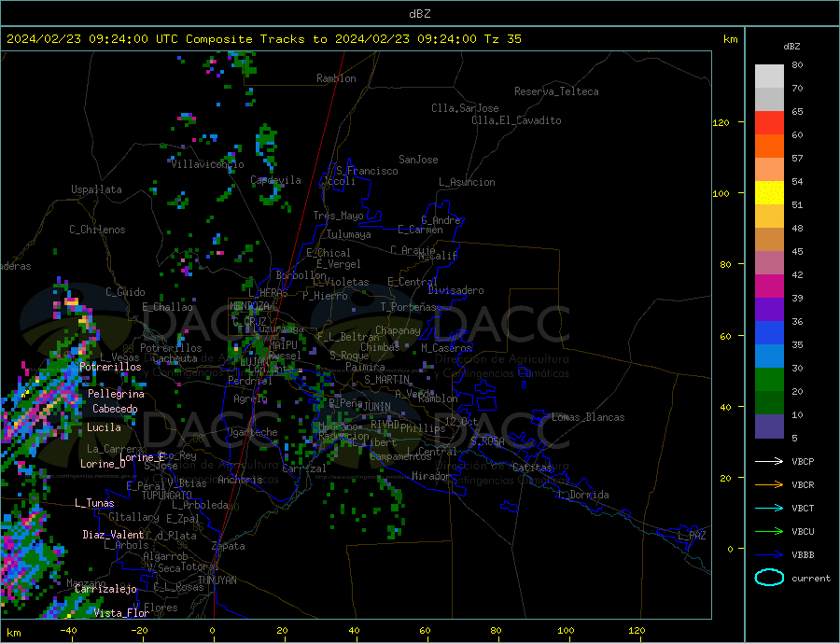Screen dimensions: 840x643
Task: Select the yellow swatch between 54 and 51
Action: tap(769, 193)
